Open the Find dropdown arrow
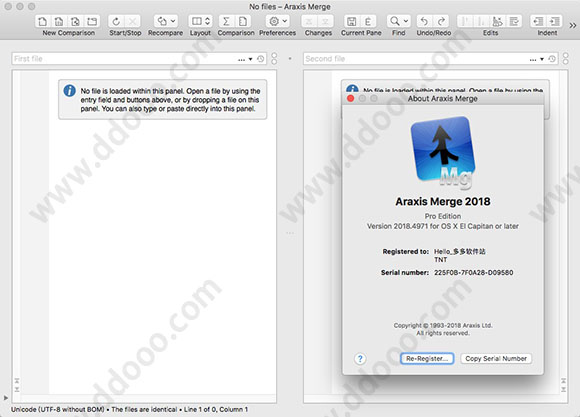 coord(406,21)
